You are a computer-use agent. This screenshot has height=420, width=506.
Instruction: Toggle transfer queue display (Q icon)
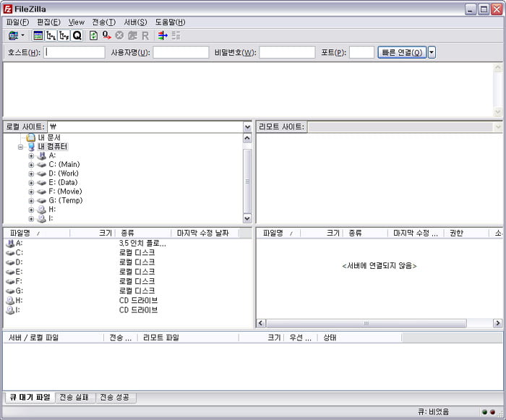[x=77, y=35]
